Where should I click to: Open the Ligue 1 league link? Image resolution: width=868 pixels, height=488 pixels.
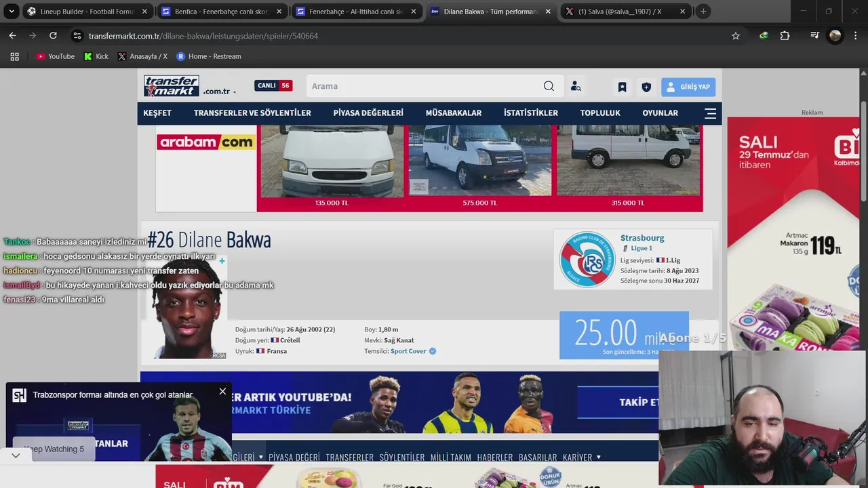click(x=642, y=248)
